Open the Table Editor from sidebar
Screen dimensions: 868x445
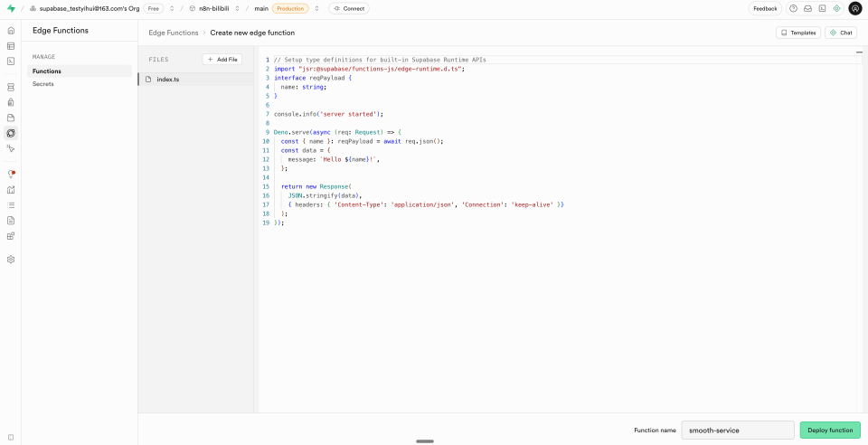pos(11,45)
